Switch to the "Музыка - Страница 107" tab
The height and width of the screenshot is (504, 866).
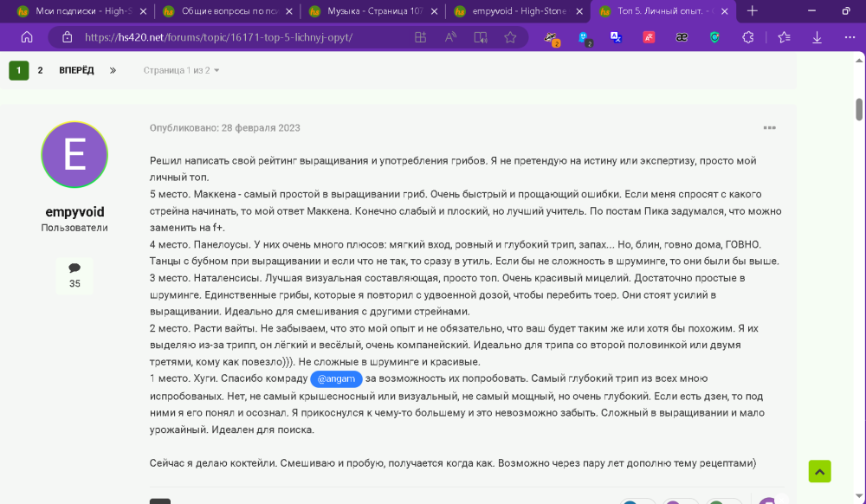pos(374,11)
